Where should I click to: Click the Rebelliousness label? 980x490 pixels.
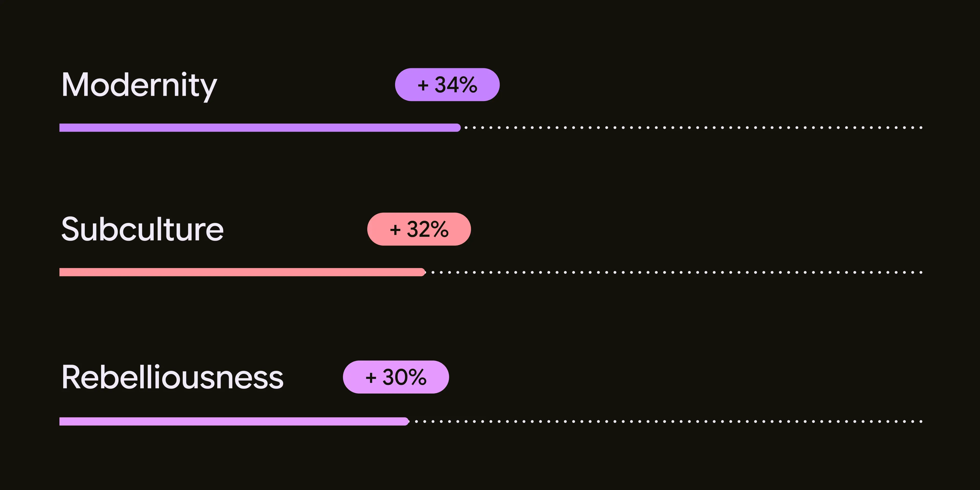[x=172, y=377]
